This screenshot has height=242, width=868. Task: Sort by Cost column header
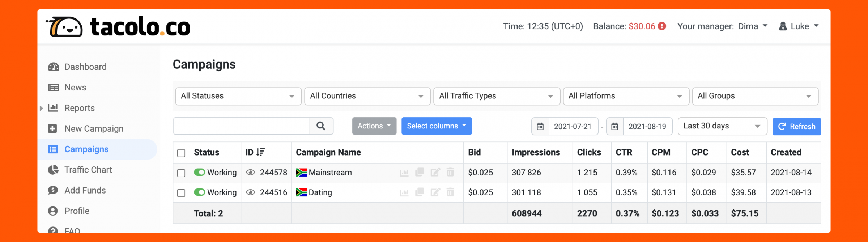740,152
